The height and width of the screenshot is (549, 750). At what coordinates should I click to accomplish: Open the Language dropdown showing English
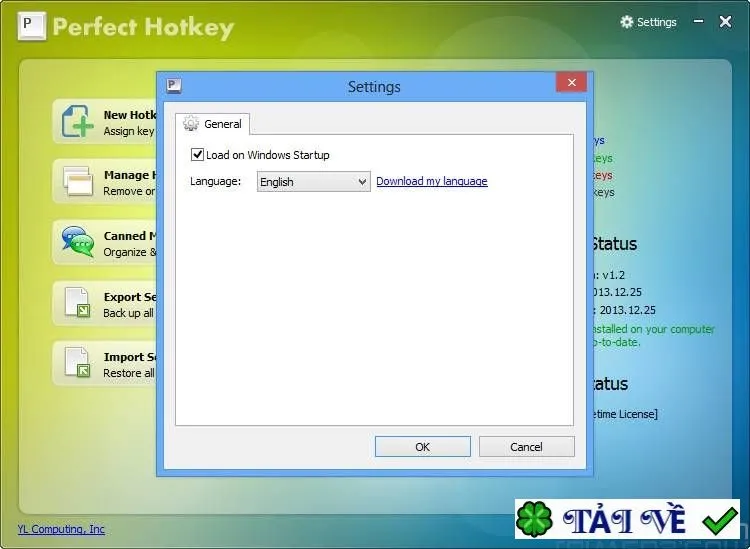click(x=313, y=182)
